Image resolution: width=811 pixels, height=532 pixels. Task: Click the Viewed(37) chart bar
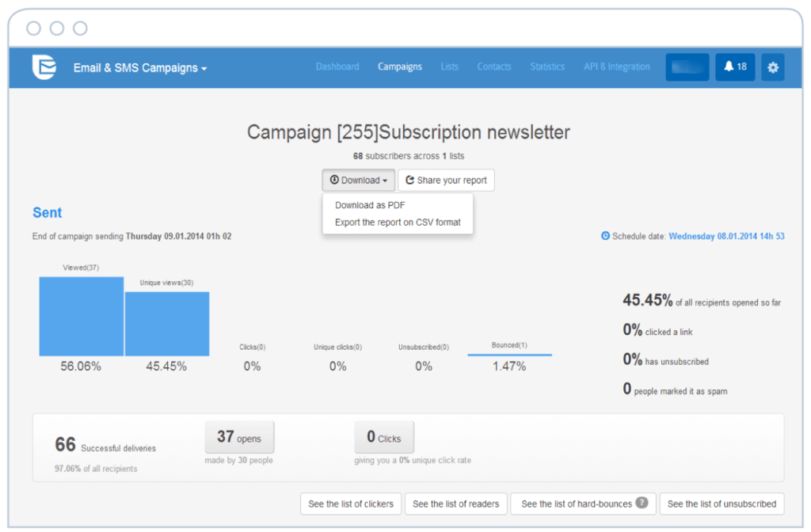[x=82, y=316]
